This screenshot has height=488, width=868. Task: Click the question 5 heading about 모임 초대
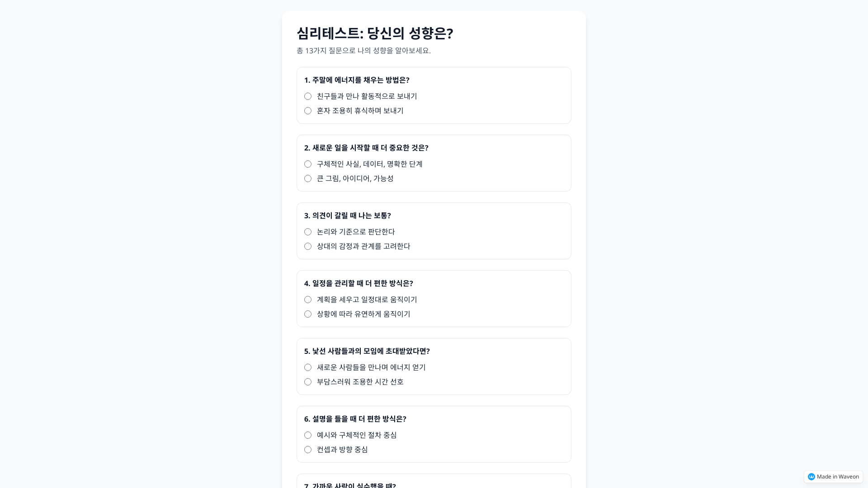click(x=367, y=351)
